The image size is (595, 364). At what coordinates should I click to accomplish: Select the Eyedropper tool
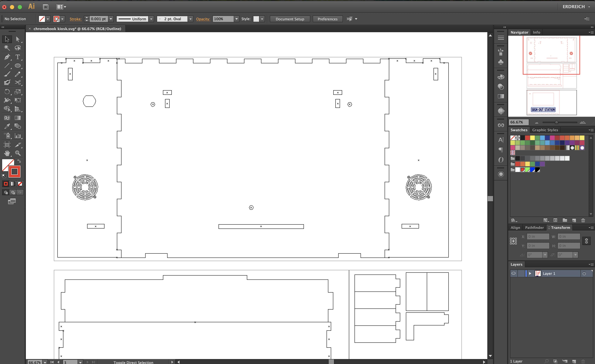(7, 126)
